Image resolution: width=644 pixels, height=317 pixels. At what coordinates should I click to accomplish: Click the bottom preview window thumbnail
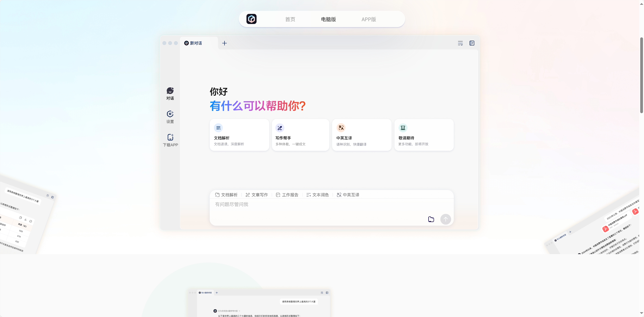tap(259, 303)
